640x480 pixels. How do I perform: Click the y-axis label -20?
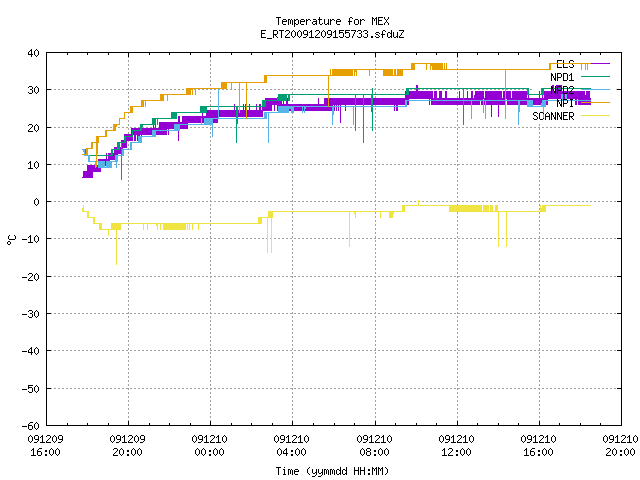[x=31, y=277]
